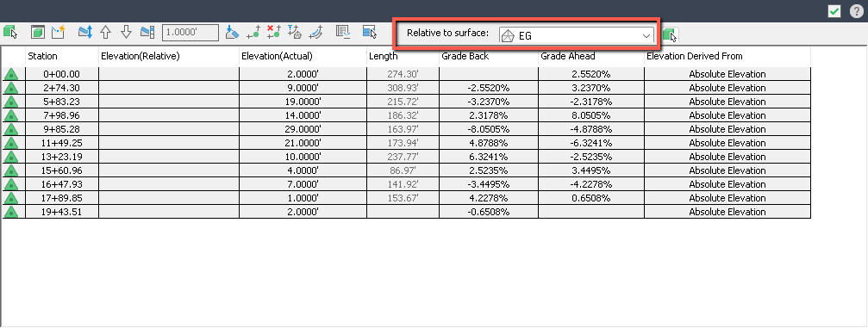Click actual elevation 21.0000' cell

(x=303, y=143)
